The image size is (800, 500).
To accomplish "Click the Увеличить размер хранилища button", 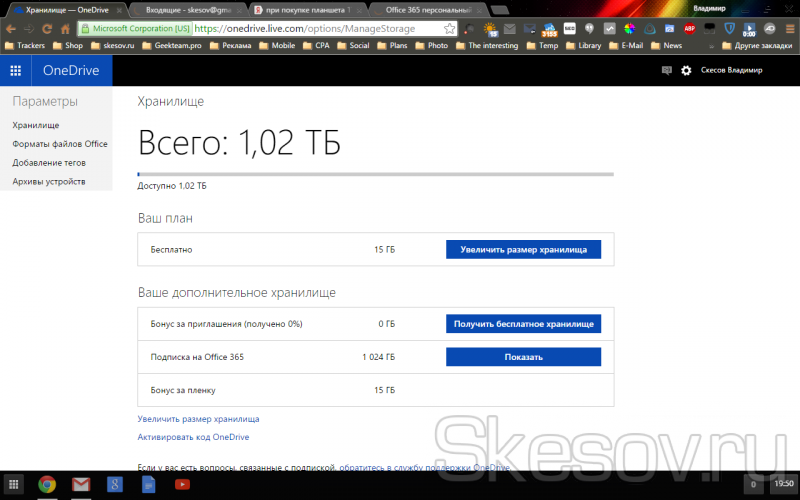I will click(x=523, y=249).
